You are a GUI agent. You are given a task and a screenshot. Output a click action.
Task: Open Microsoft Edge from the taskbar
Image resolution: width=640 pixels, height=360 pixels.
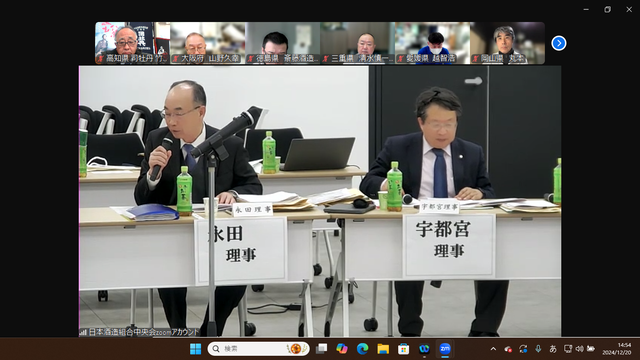[x=362, y=349]
